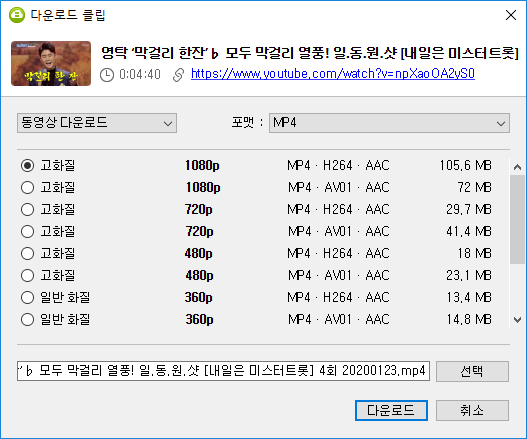Click the output filename input field
The width and height of the screenshot is (527, 439).
tap(224, 371)
